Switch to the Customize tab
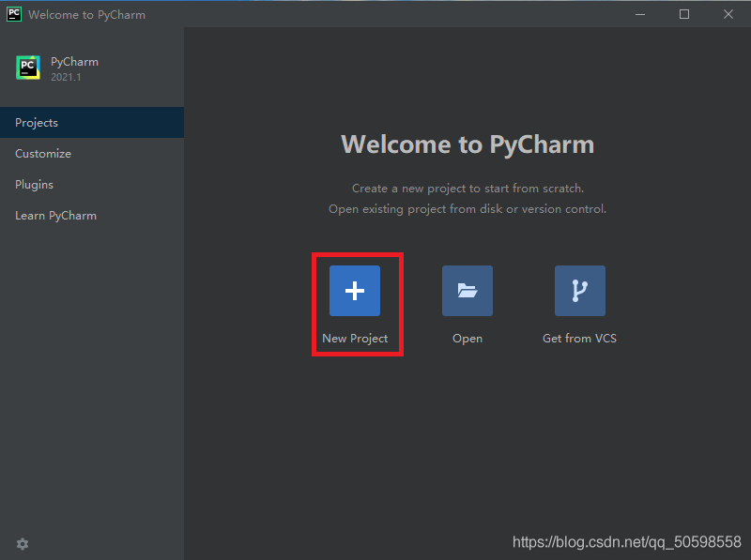 pyautogui.click(x=92, y=154)
